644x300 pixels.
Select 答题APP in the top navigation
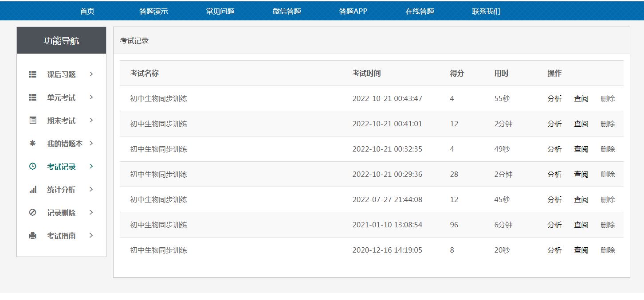[x=353, y=12]
